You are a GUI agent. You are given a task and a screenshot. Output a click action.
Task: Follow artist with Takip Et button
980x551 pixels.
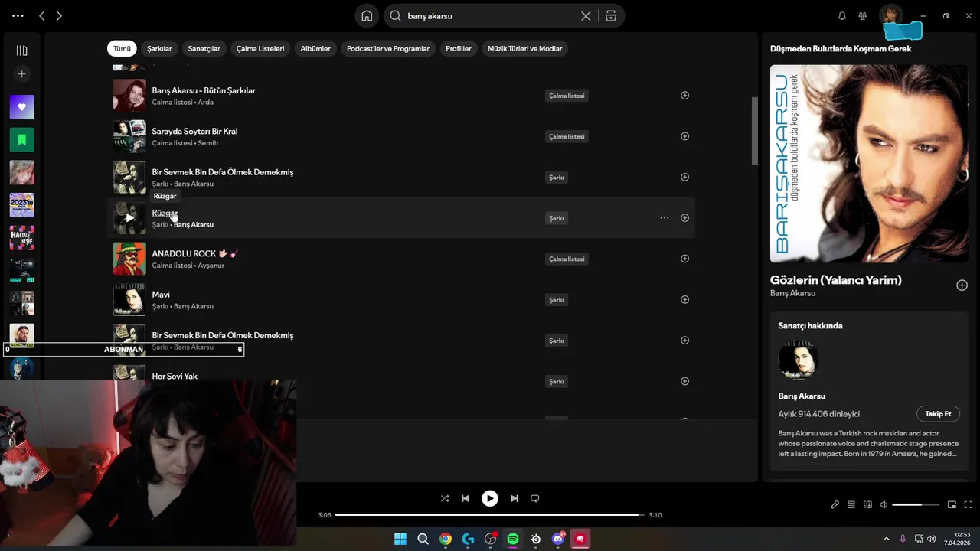point(938,414)
